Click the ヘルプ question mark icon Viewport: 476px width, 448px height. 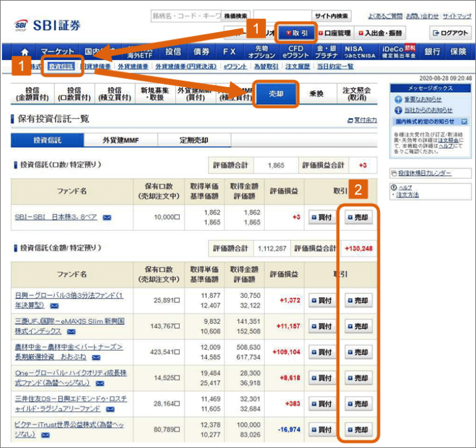click(394, 187)
